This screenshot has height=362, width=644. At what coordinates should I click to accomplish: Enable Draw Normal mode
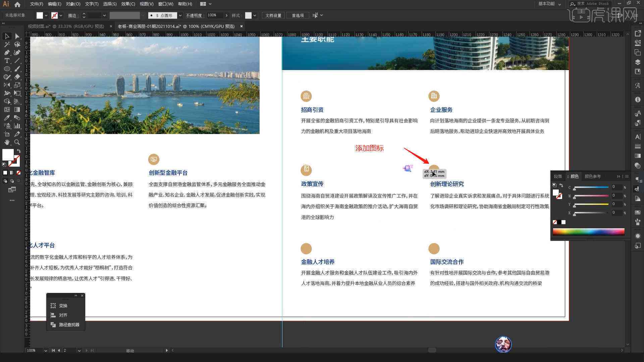pyautogui.click(x=5, y=181)
